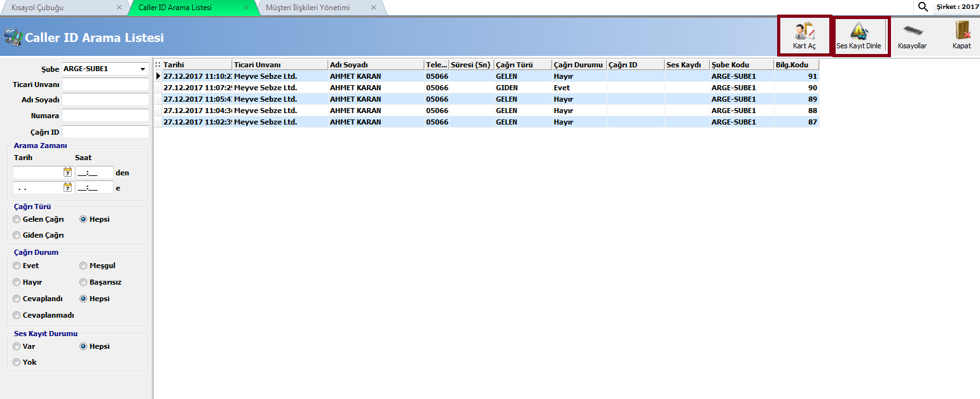Viewport: 980px width, 399px height.
Task: Open the Kart Aç toolbar icon
Action: 804,32
